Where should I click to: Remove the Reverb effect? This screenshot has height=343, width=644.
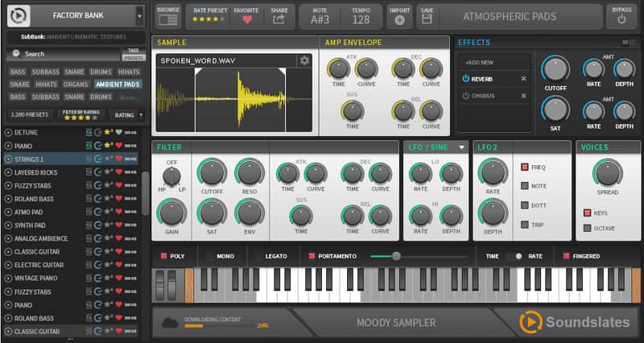point(524,79)
